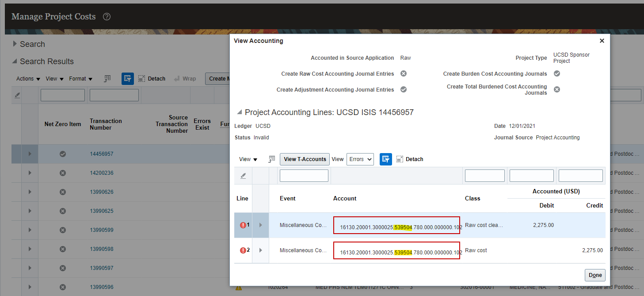
Task: Click the help question mark icon
Action: [x=107, y=17]
